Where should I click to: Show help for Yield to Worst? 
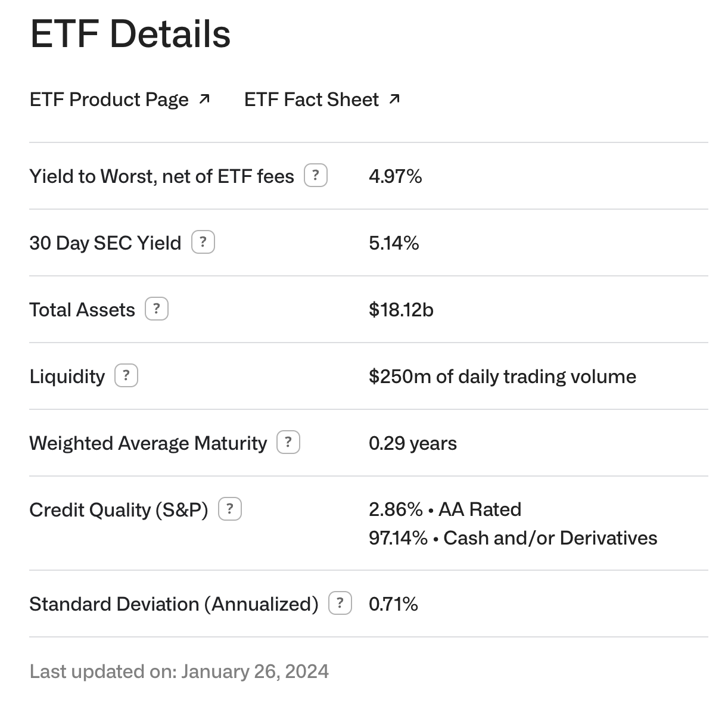pyautogui.click(x=316, y=176)
